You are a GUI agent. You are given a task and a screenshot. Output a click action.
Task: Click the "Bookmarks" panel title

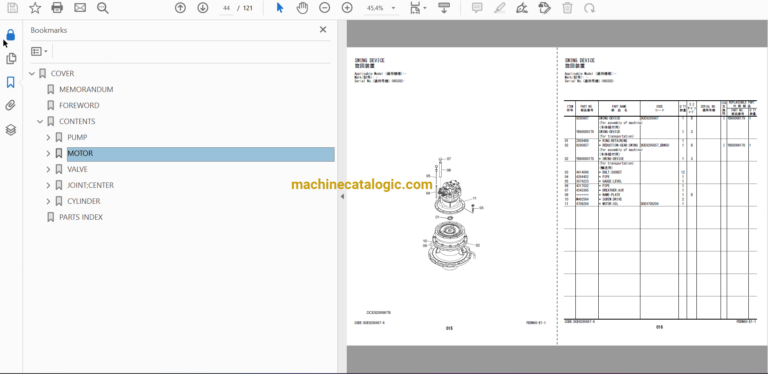pos(48,30)
